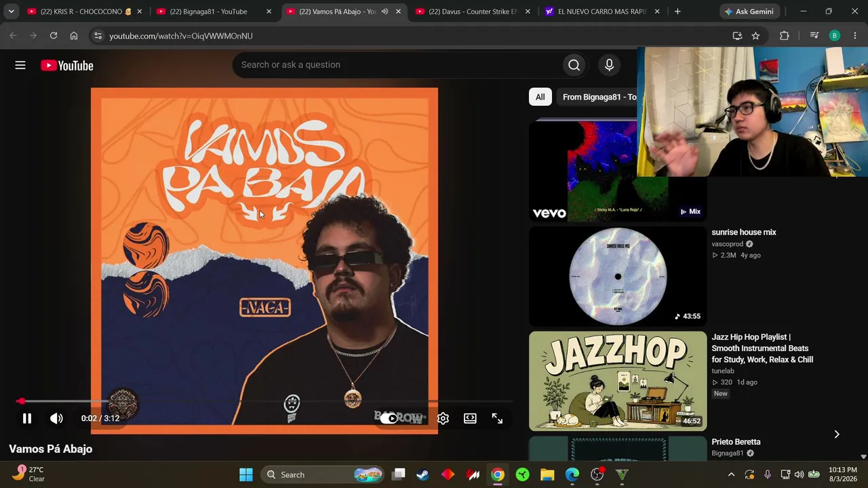Image resolution: width=868 pixels, height=488 pixels.
Task: Mute the tab via its audio icon
Action: pos(384,12)
